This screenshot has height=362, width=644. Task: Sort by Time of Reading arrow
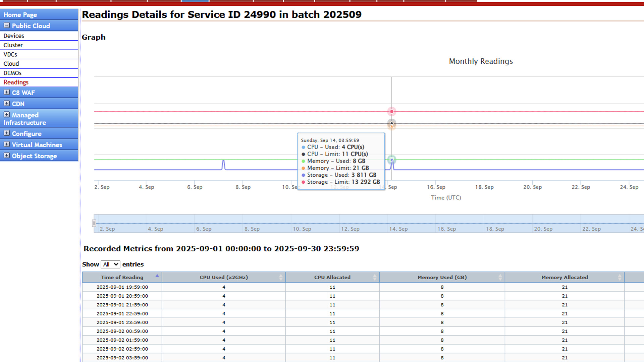(x=157, y=276)
